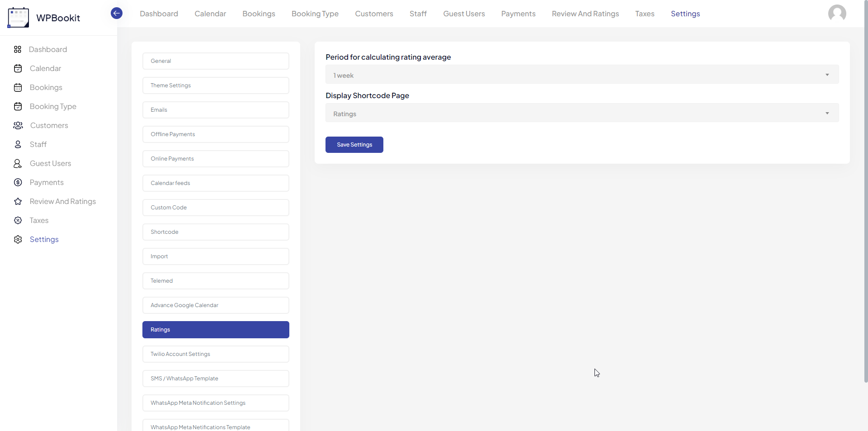868x431 pixels.
Task: Expand the chevron on the 1 week selector
Action: pos(827,74)
